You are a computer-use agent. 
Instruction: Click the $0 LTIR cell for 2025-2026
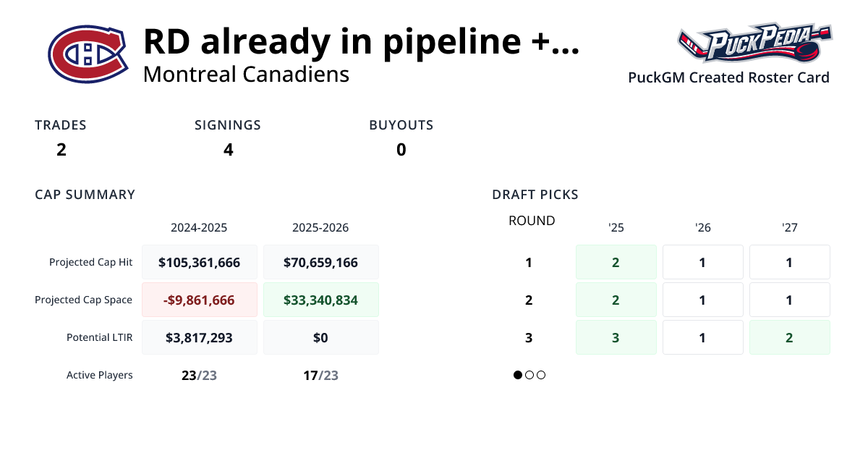[321, 337]
